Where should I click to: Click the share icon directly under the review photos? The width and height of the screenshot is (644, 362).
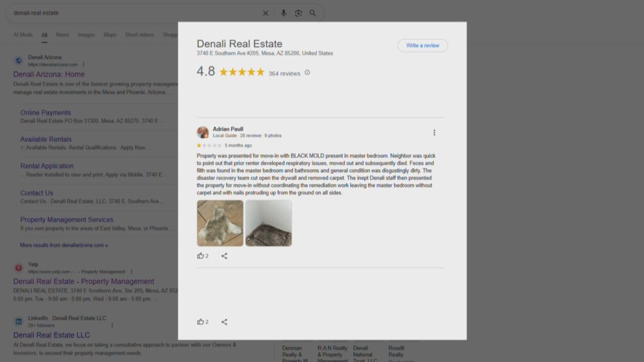click(x=225, y=256)
